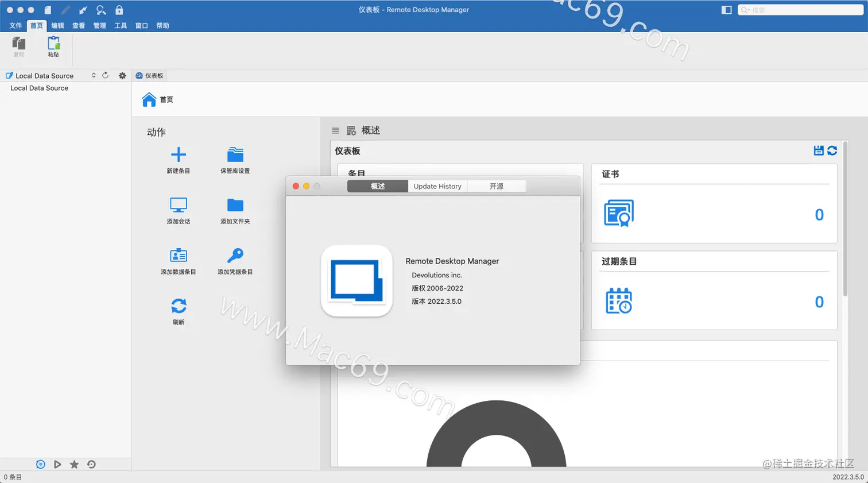The width and height of the screenshot is (868, 483).
Task: Click the hamburger menu icon next to 概述
Action: click(335, 130)
